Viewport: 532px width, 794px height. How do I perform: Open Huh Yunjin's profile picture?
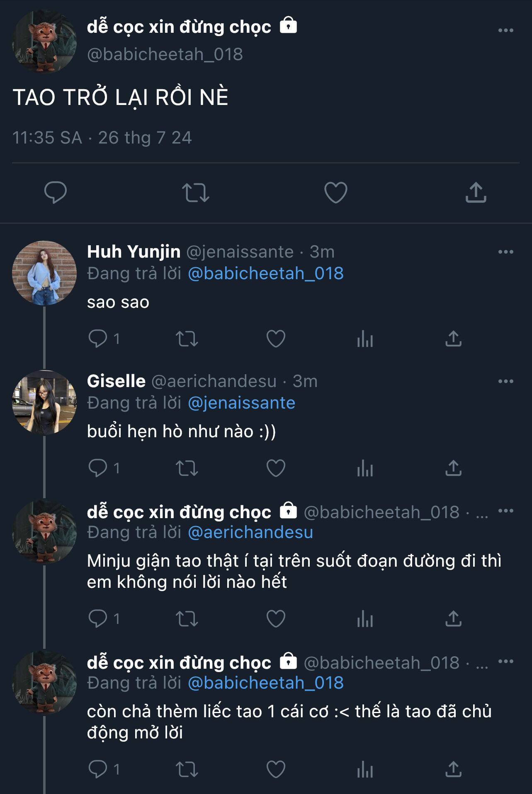click(x=44, y=273)
